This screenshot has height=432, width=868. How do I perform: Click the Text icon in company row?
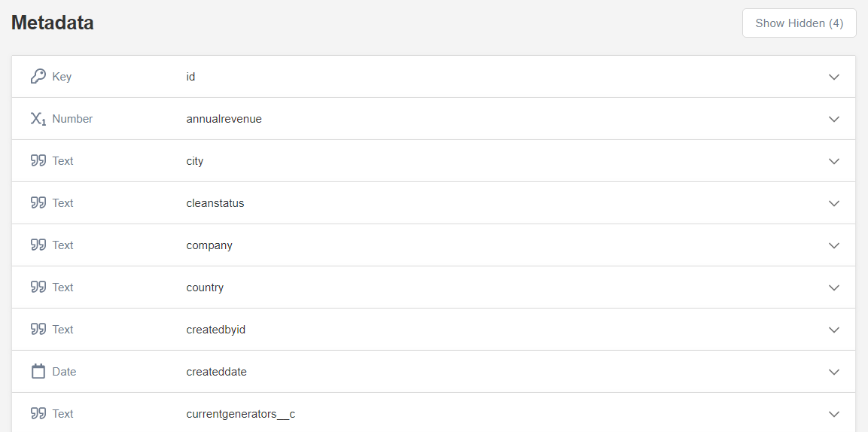(x=38, y=245)
